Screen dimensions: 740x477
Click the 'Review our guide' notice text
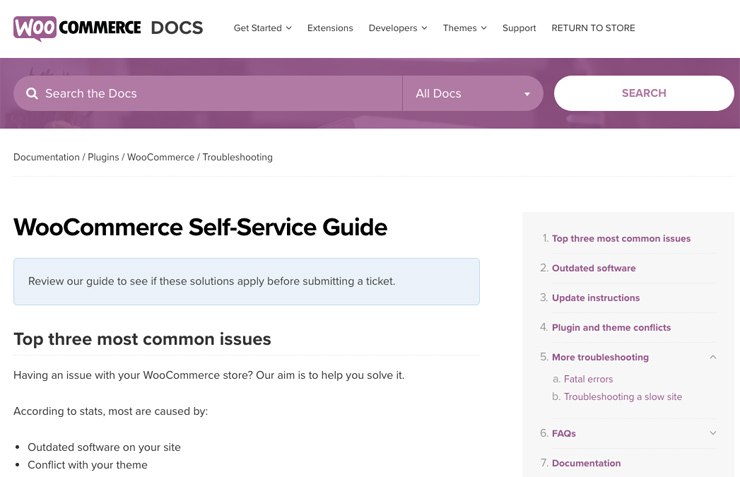pos(212,281)
